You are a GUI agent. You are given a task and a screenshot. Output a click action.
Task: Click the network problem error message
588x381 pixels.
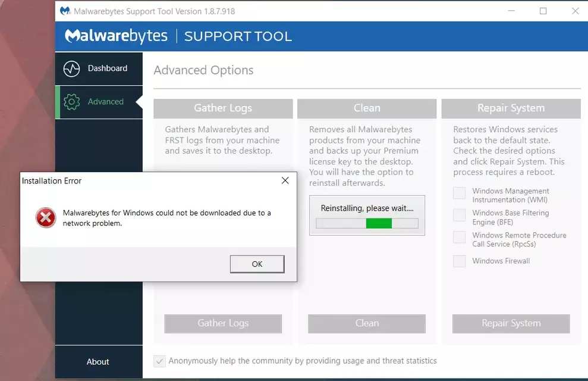167,218
